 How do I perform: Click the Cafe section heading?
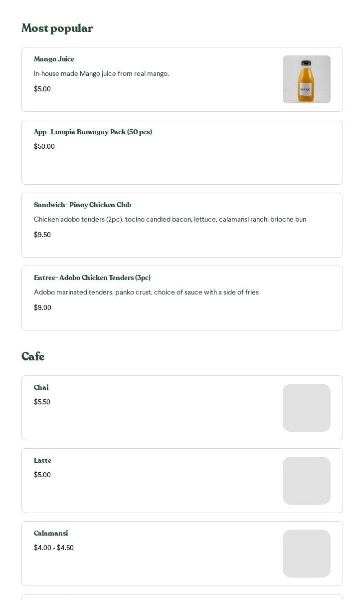click(33, 356)
